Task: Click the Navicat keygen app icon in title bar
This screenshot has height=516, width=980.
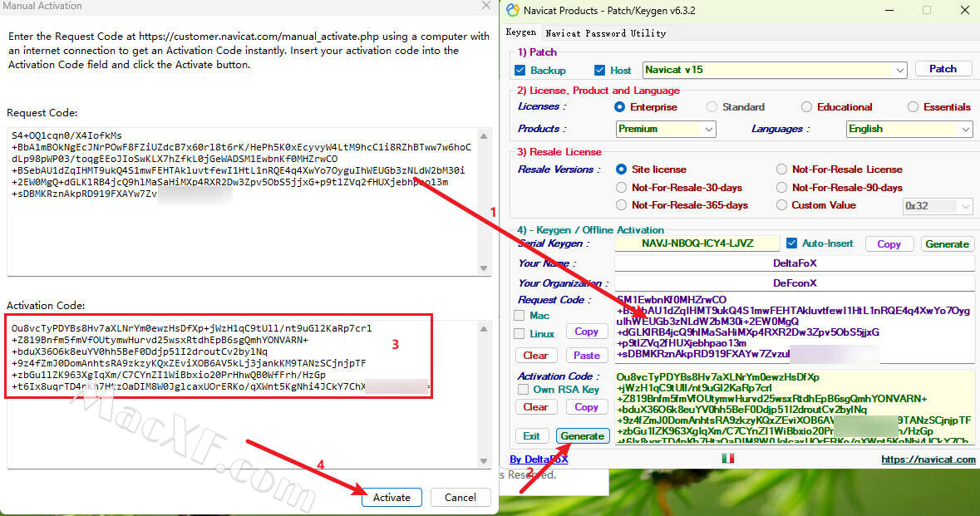Action: [x=513, y=10]
